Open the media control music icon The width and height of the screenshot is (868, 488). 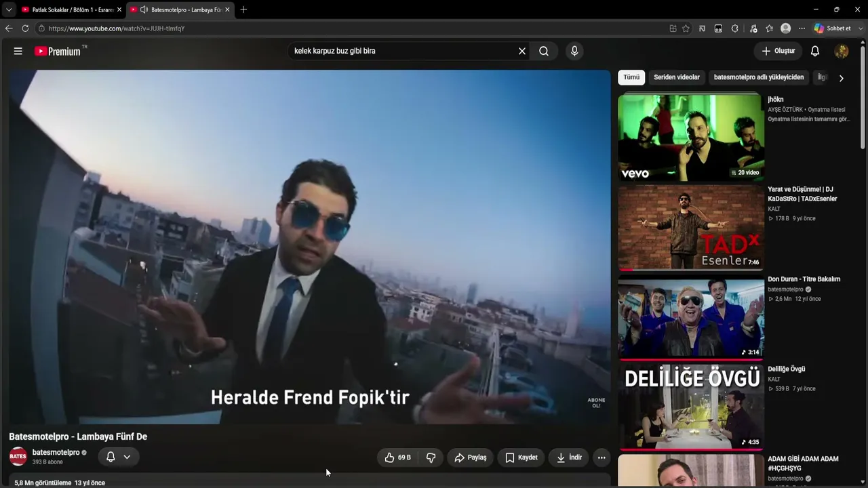[753, 28]
